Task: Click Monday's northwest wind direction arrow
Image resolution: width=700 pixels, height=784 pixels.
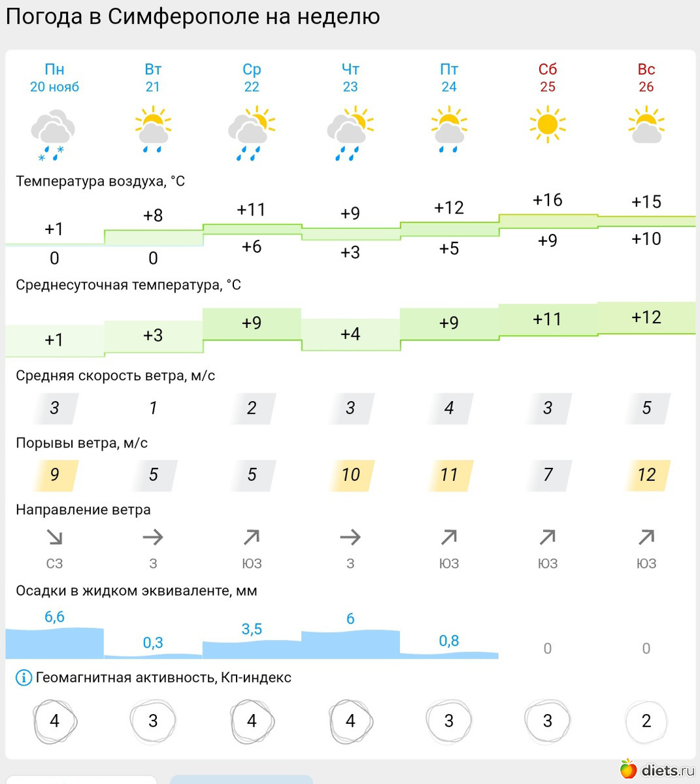Action: (54, 538)
